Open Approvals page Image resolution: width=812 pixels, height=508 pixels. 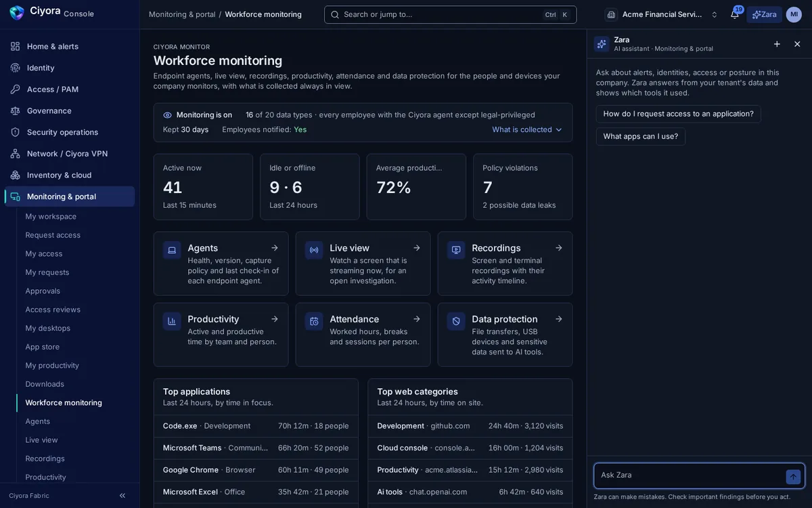(x=75, y=291)
